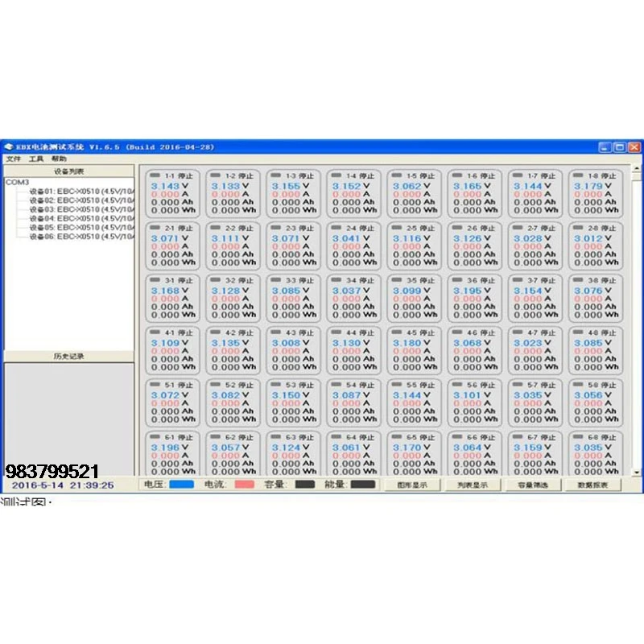Select 设备02 EBC-X0510 in device tree
644x644 pixels.
point(82,200)
